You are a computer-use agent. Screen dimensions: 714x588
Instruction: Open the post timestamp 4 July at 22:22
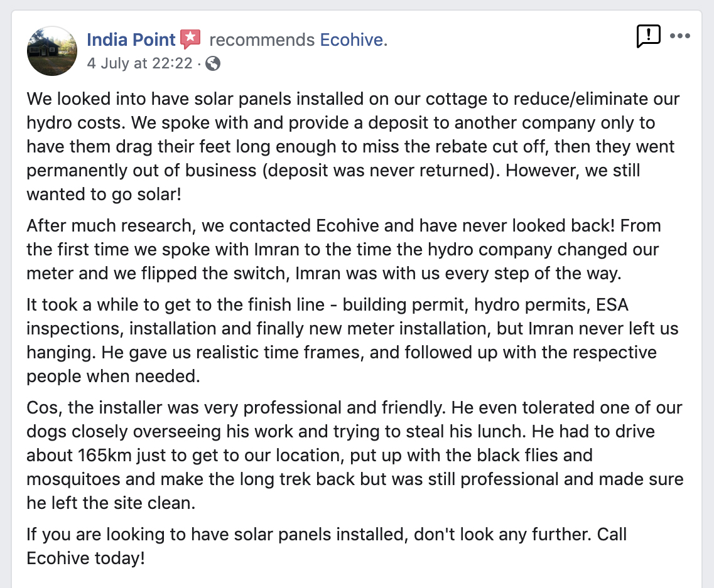tap(140, 63)
